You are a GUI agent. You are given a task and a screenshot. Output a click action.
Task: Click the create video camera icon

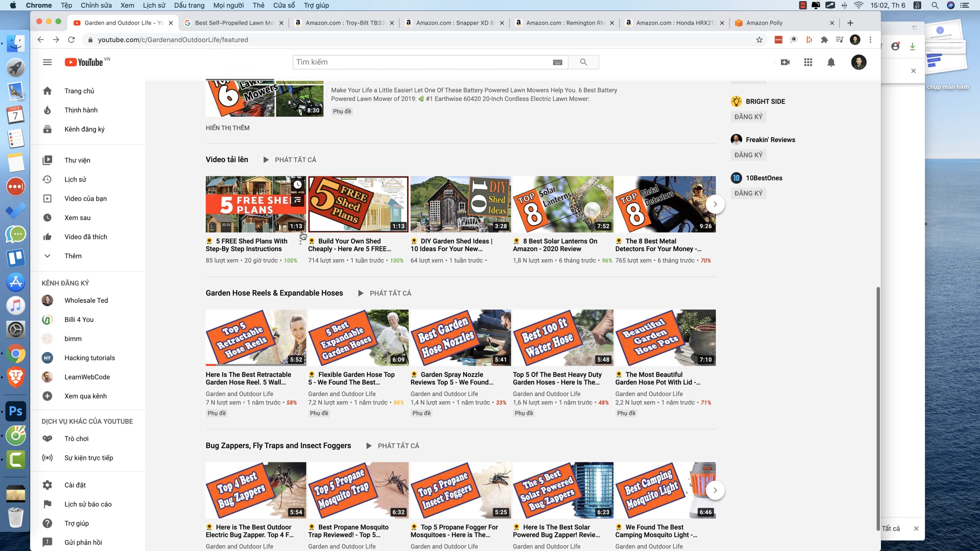click(x=785, y=62)
